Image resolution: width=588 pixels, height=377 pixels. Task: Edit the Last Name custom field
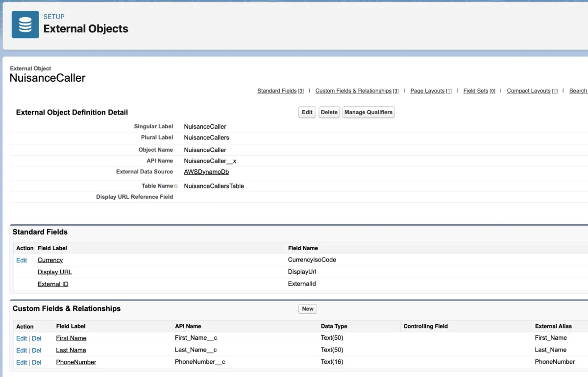point(22,351)
